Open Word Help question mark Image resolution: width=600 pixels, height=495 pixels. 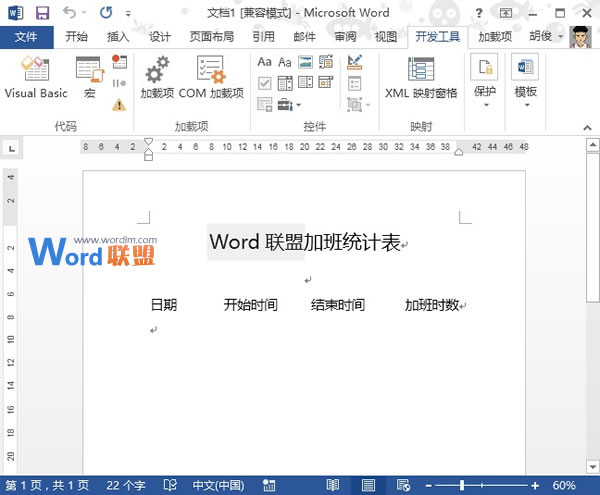pyautogui.click(x=479, y=13)
